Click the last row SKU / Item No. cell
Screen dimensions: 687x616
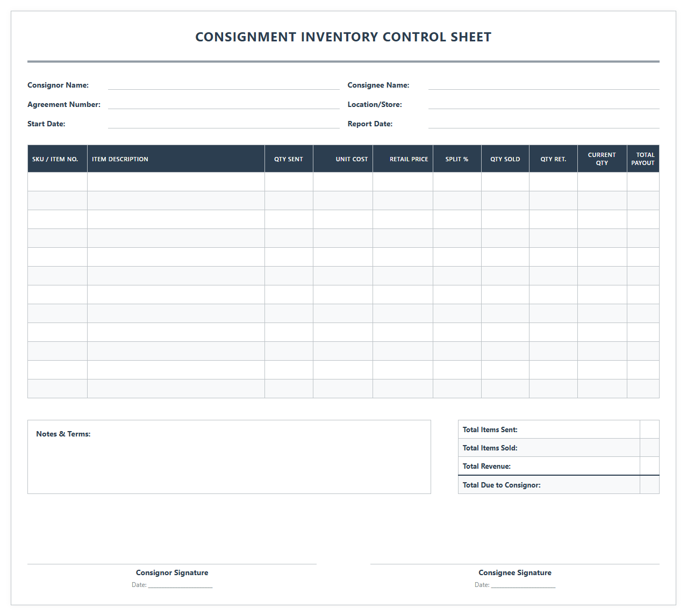tap(58, 389)
